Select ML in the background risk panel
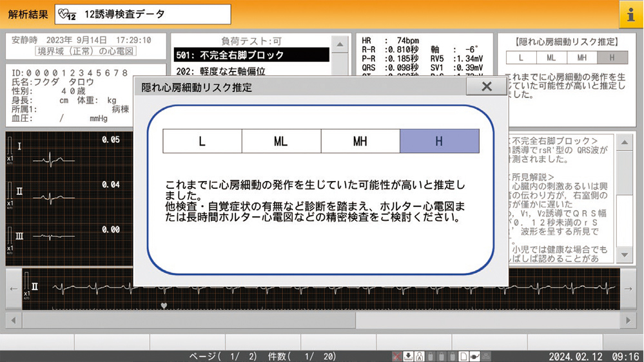The height and width of the screenshot is (362, 644). coord(552,58)
